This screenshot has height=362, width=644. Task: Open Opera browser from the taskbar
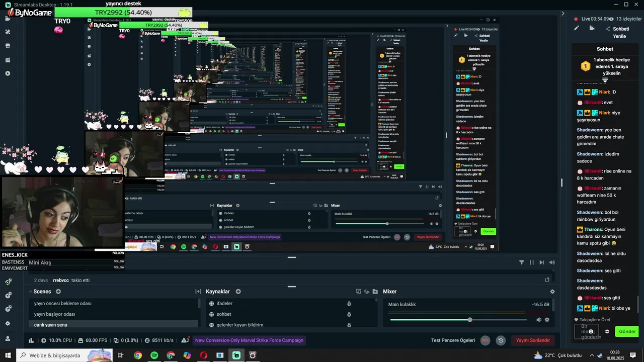[203, 355]
